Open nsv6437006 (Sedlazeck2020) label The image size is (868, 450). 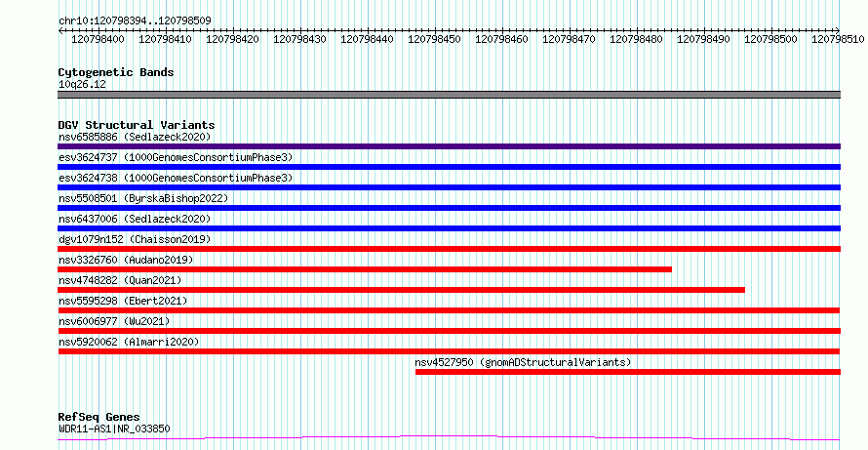click(135, 219)
